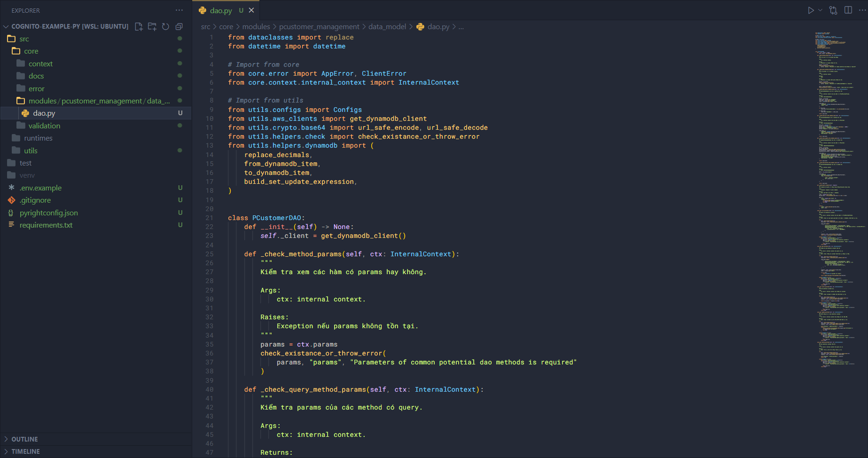Select the dao.py editor tab
868x458 pixels.
tap(220, 10)
